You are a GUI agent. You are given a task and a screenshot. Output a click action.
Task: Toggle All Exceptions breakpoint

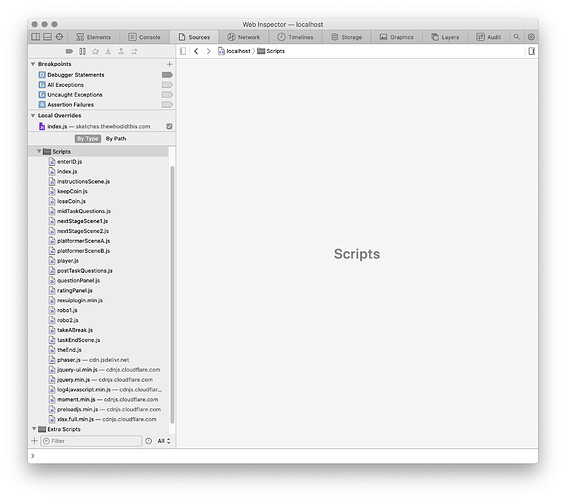click(x=167, y=85)
